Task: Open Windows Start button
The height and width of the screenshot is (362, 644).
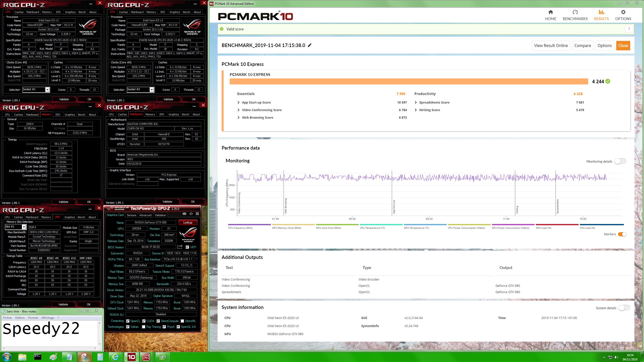Action: point(7,357)
